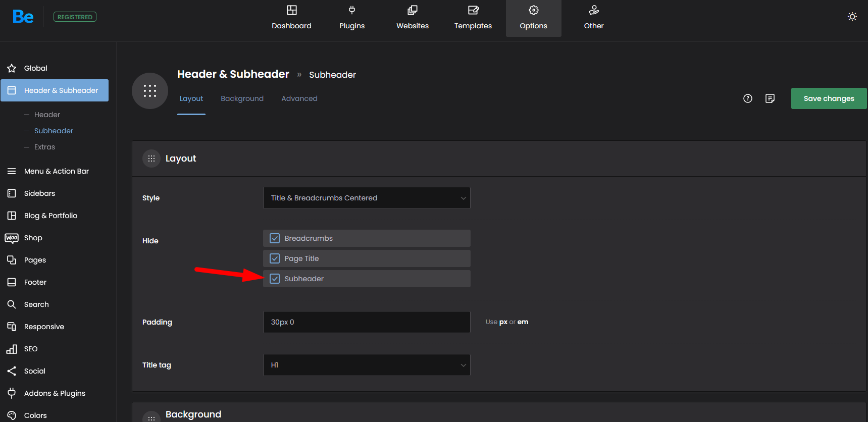Screen dimensions: 868x422
Task: Click the Options gear icon
Action: pos(534,10)
